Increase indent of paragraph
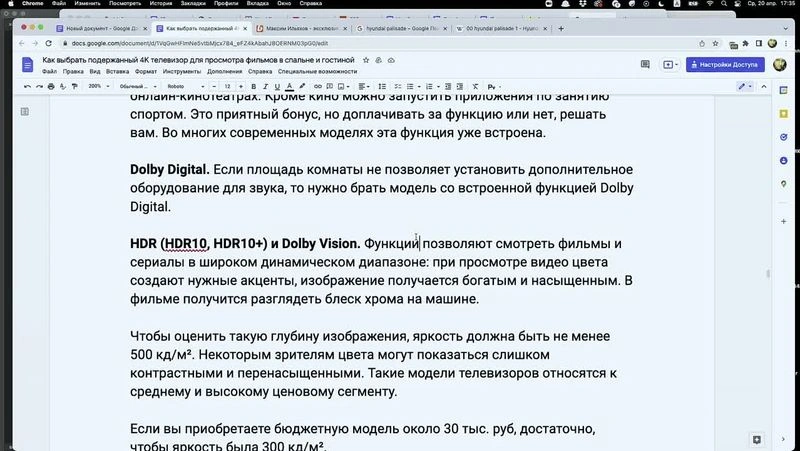The width and height of the screenshot is (800, 451). coord(460,87)
